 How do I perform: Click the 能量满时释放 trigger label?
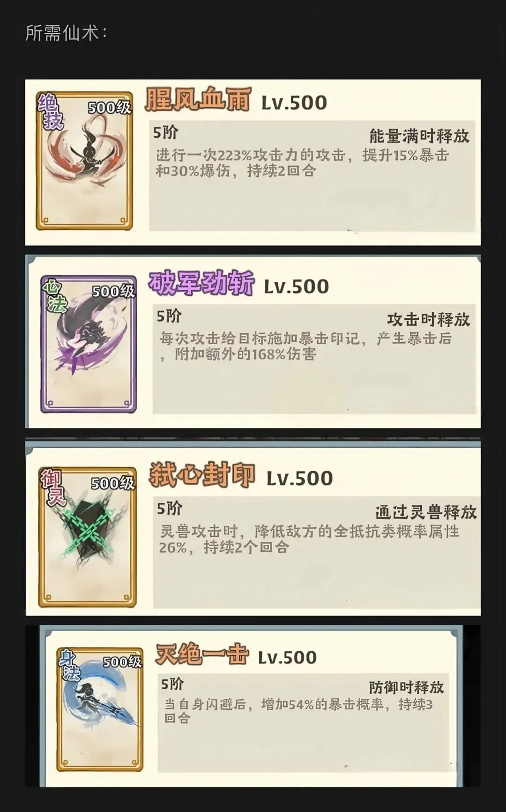419,136
